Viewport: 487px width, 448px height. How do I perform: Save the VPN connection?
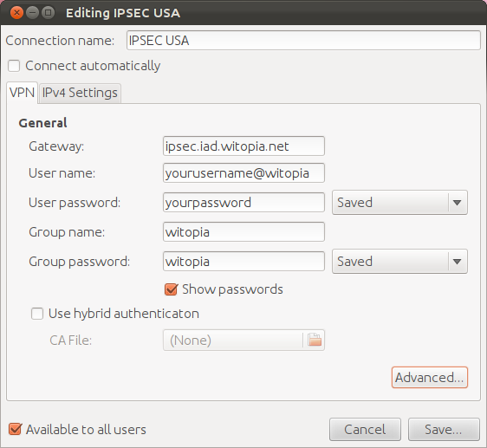click(444, 429)
